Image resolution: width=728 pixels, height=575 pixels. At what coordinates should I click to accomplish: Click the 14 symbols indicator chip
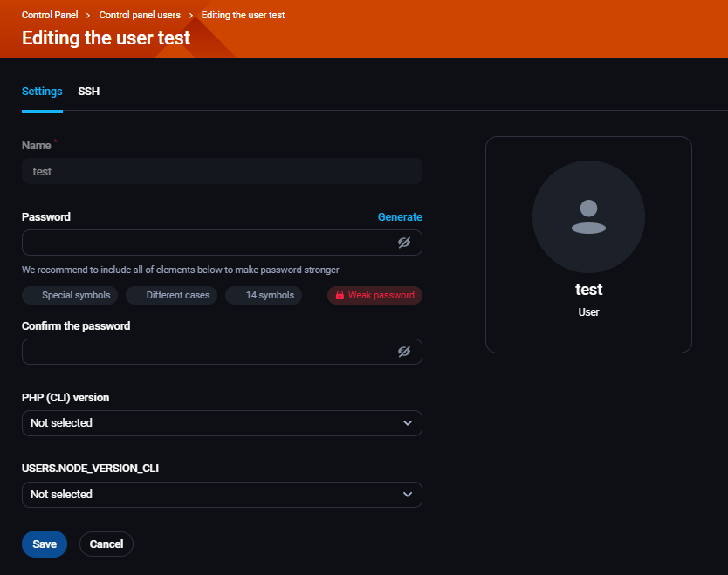264,295
